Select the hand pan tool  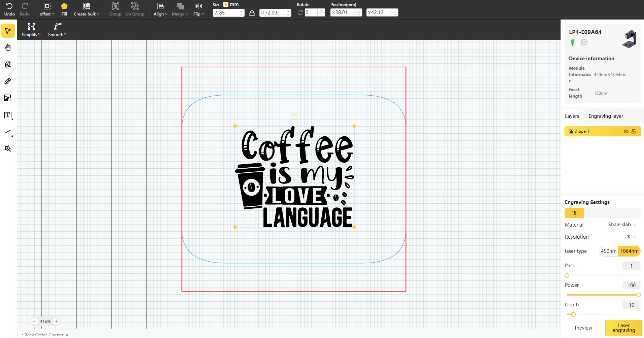tap(8, 47)
